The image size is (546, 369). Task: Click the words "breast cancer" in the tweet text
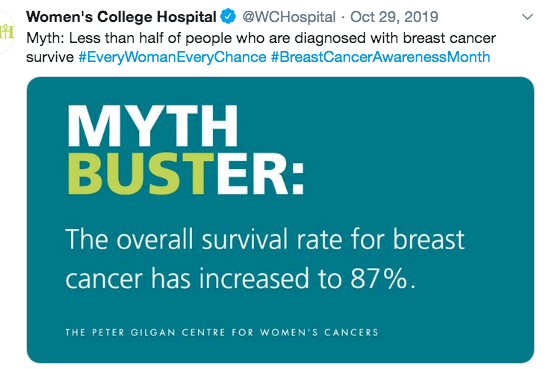(x=449, y=38)
